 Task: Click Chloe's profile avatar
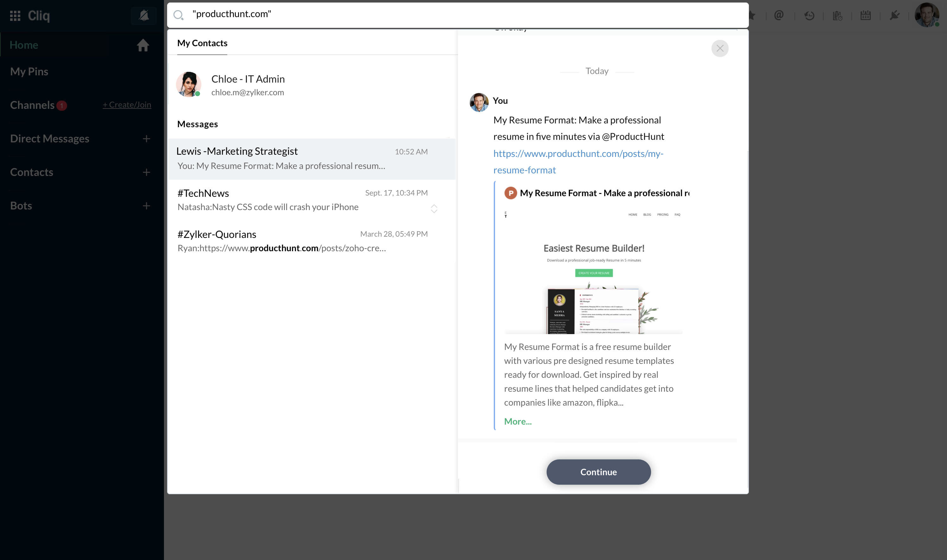188,84
